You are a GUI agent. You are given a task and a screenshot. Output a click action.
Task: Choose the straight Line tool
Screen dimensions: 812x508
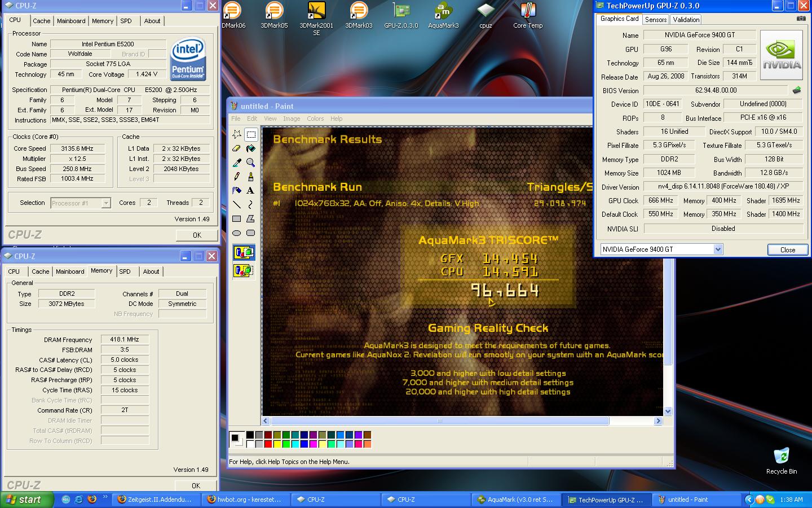point(237,204)
